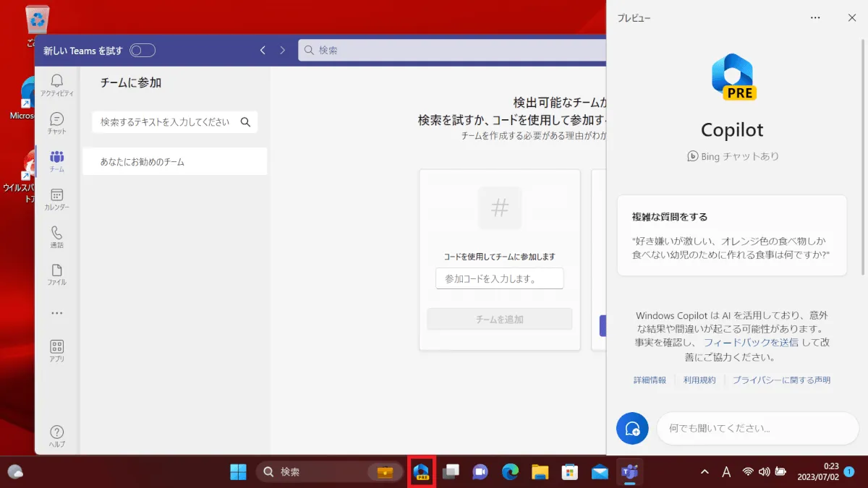Viewport: 868px width, 488px height.
Task: Open the privacy statement link
Action: (781, 380)
